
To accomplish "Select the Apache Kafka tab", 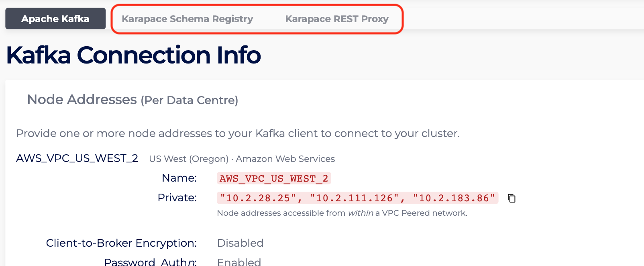I will [x=55, y=19].
